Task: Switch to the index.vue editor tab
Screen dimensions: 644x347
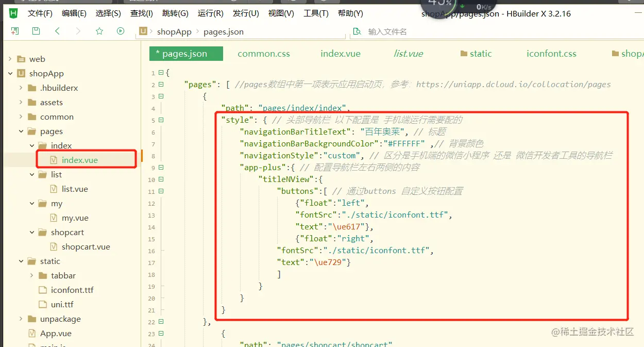Action: point(341,54)
